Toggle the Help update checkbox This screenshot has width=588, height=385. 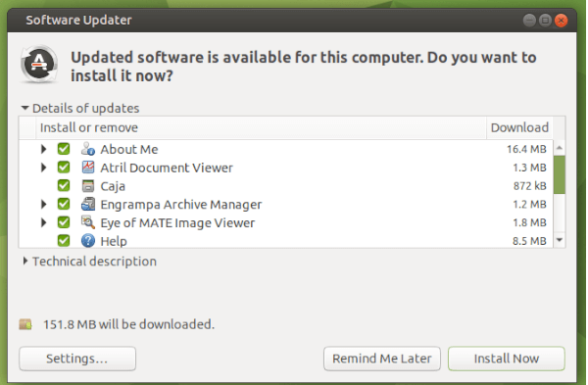coord(64,241)
